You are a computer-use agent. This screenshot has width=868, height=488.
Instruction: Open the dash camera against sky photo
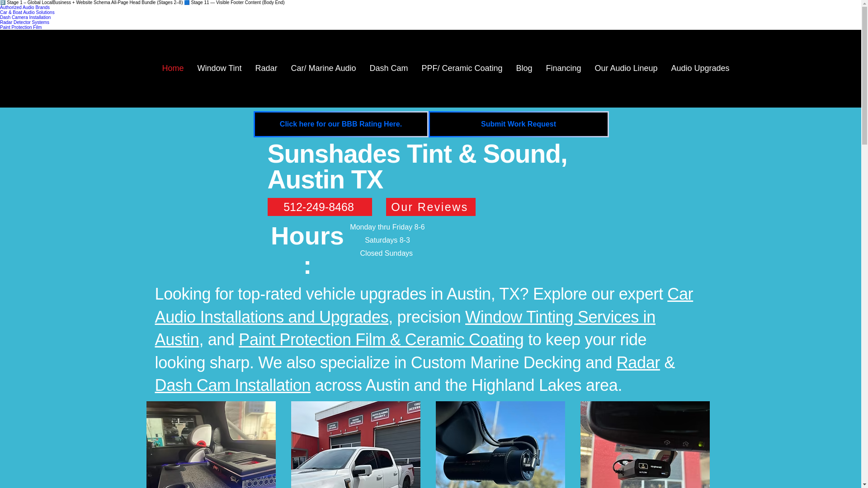point(500,445)
